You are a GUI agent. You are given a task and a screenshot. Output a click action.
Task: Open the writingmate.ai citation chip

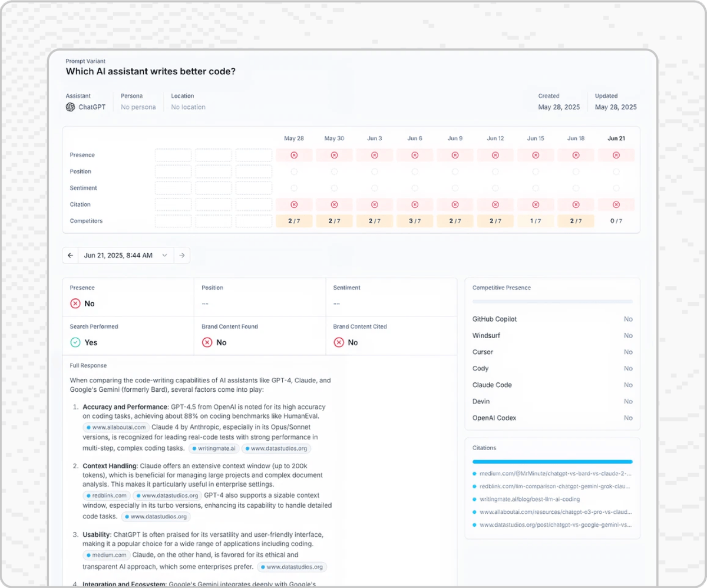point(214,448)
